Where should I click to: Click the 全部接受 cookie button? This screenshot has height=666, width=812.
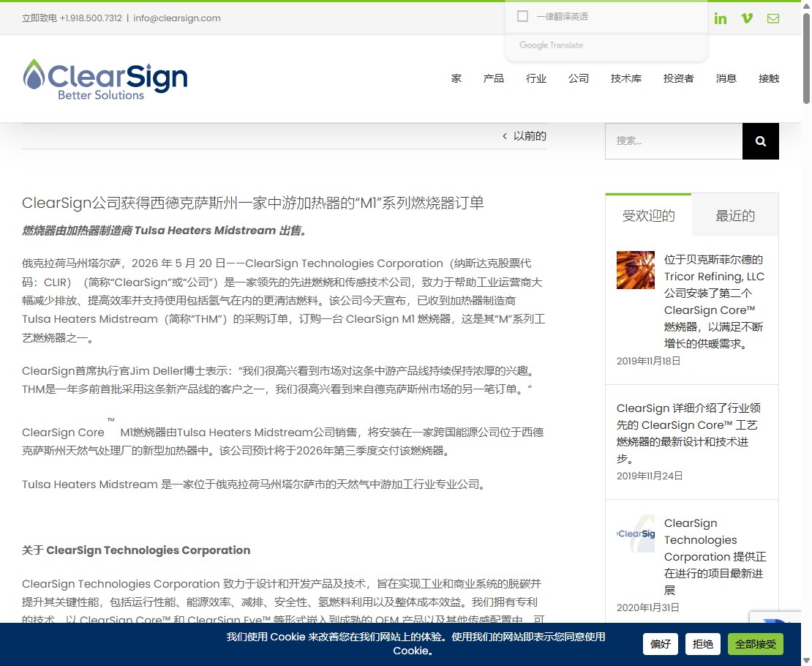756,644
